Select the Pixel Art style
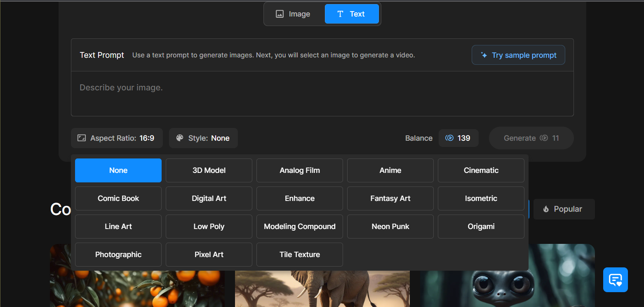 click(x=209, y=255)
